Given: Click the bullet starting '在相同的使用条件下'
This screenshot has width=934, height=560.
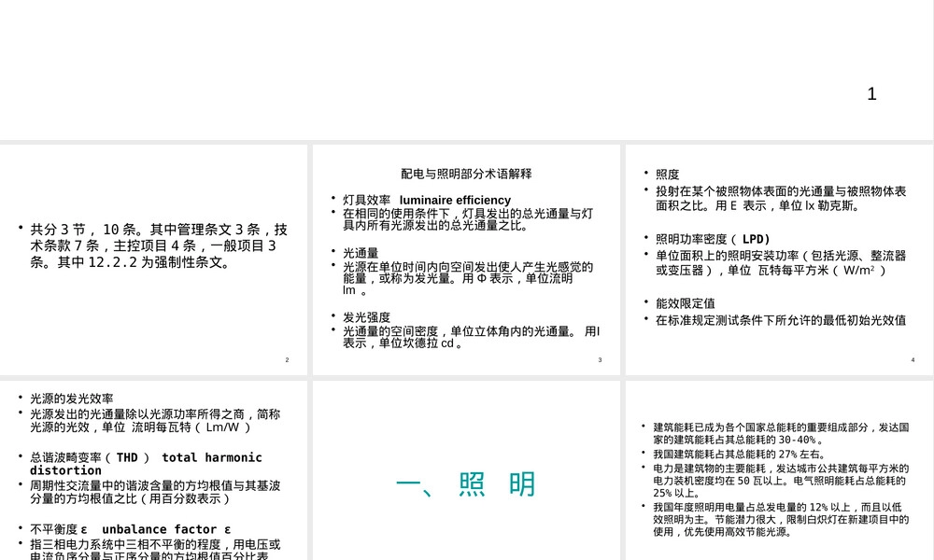Looking at the screenshot, I should [468, 219].
